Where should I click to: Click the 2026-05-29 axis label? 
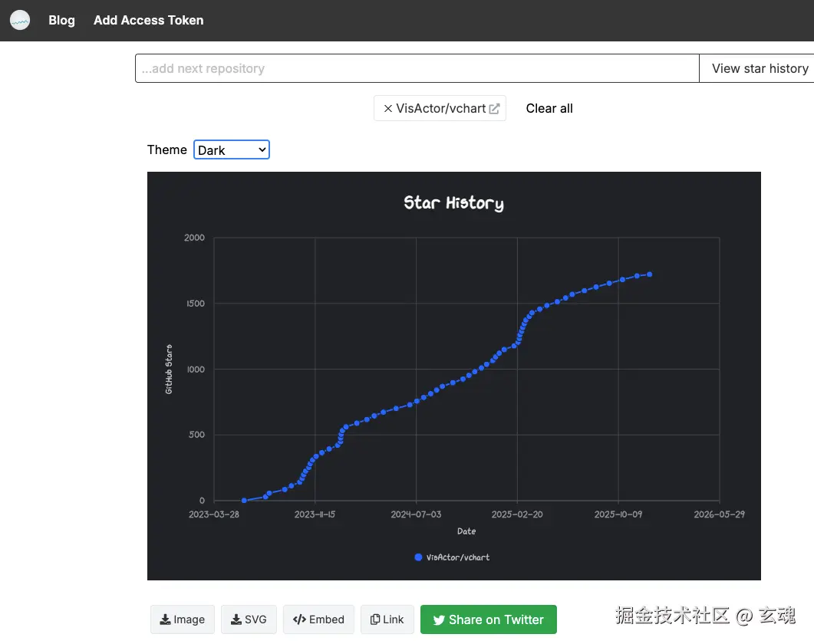(719, 514)
